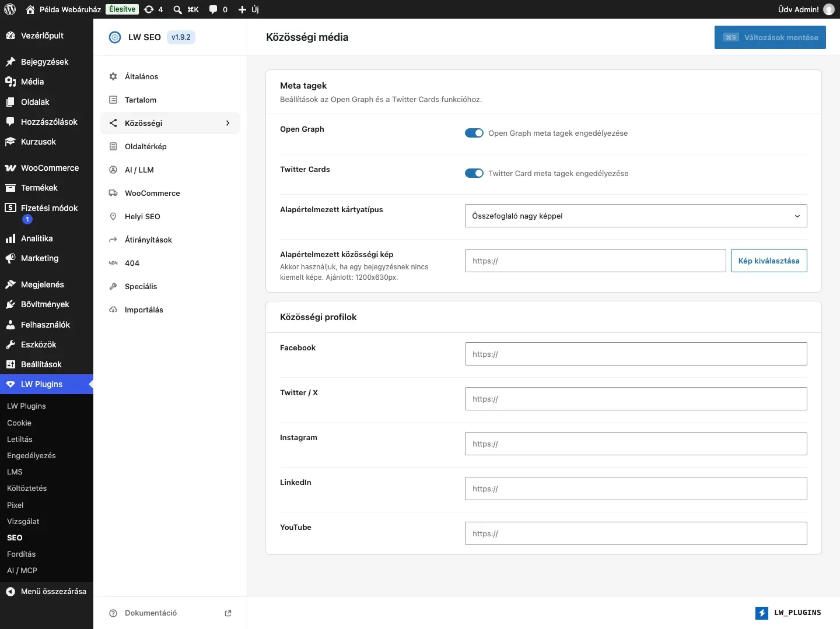Click the Kép kiválasztása button

769,261
